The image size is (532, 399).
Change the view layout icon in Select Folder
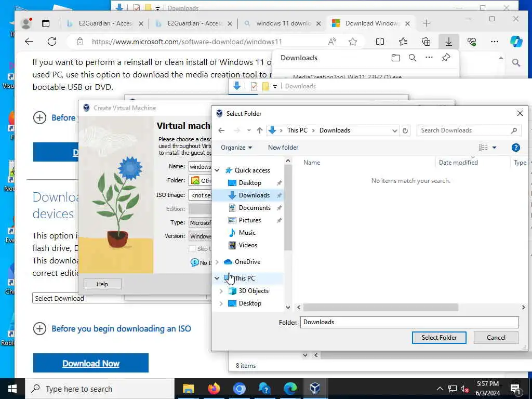pyautogui.click(x=483, y=147)
